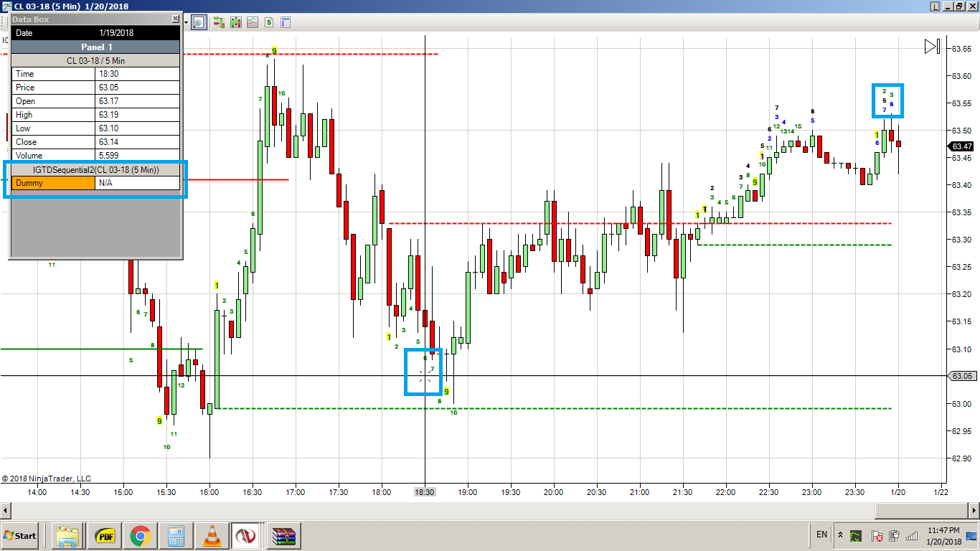Click the dollar sign Strategies icon
Viewport: 980px width, 551px height.
(269, 22)
